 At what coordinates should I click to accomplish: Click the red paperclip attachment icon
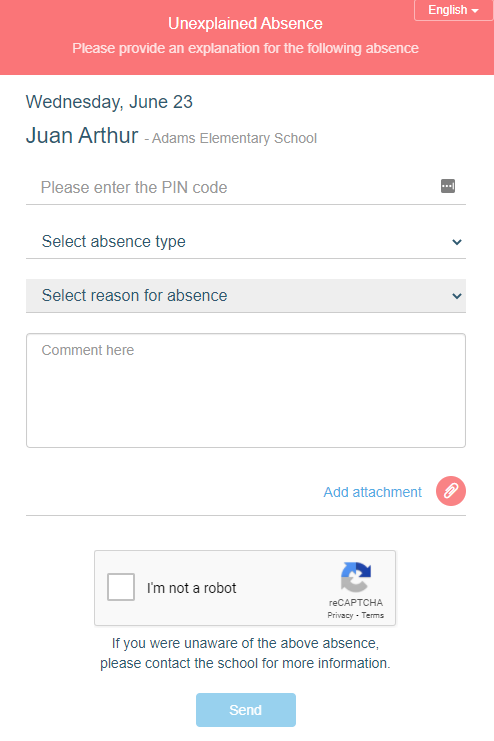click(451, 491)
